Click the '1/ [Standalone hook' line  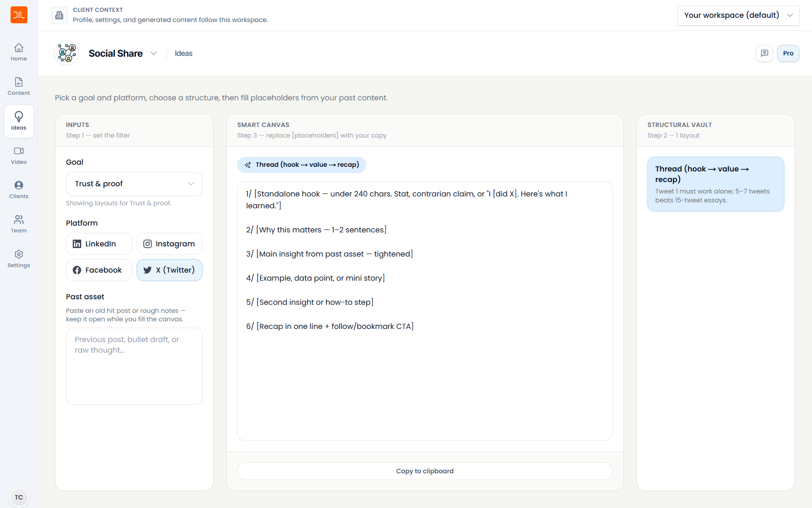pyautogui.click(x=406, y=199)
